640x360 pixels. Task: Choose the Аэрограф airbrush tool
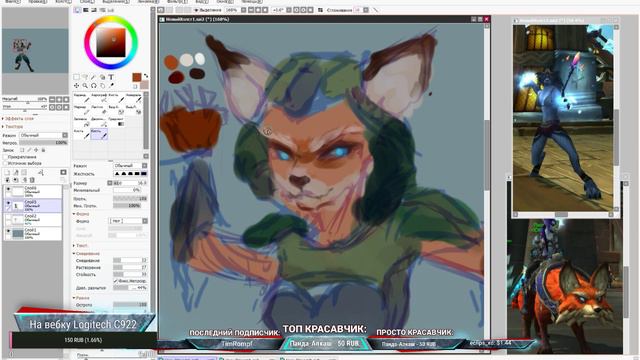pyautogui.click(x=99, y=98)
